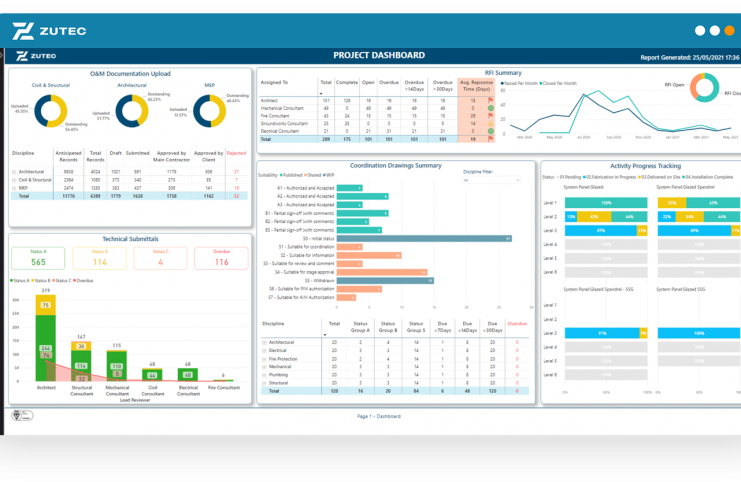Click green status dot for Mechanical Consultant

click(490, 108)
